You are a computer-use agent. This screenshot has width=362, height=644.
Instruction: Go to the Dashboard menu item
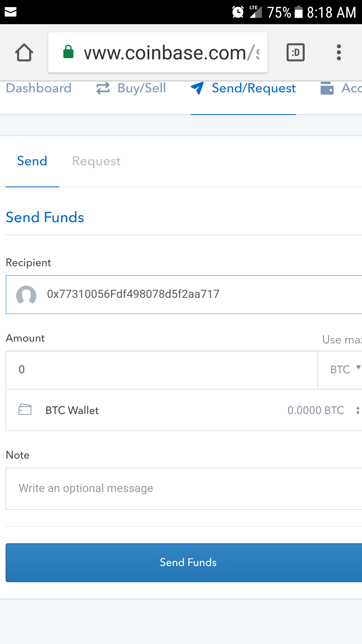click(x=38, y=88)
